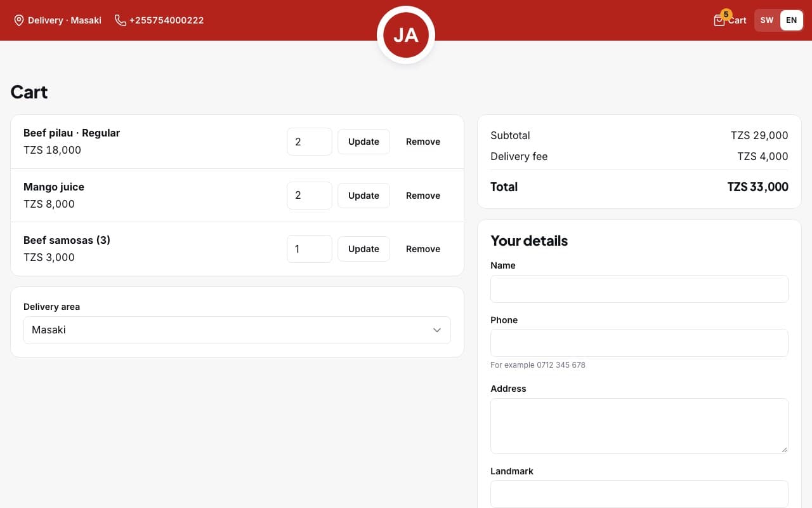This screenshot has width=812, height=508.
Task: Click the Total amount TZS 33,000
Action: click(x=758, y=187)
